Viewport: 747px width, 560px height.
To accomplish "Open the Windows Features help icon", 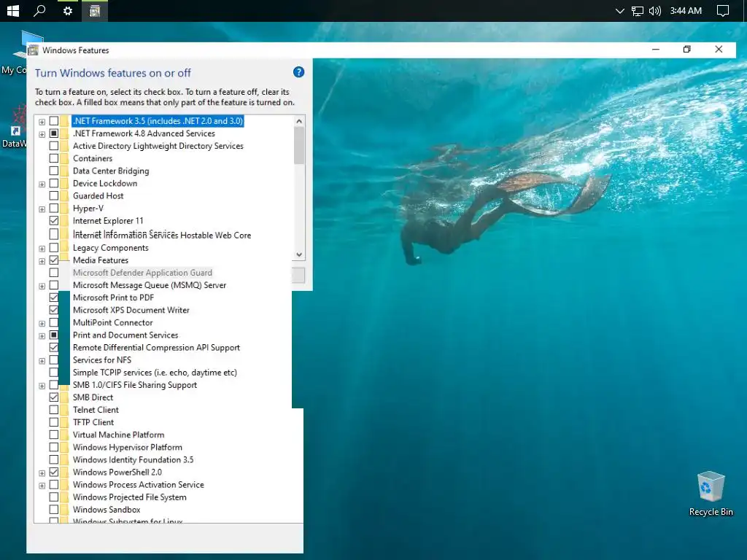I will click(x=298, y=72).
